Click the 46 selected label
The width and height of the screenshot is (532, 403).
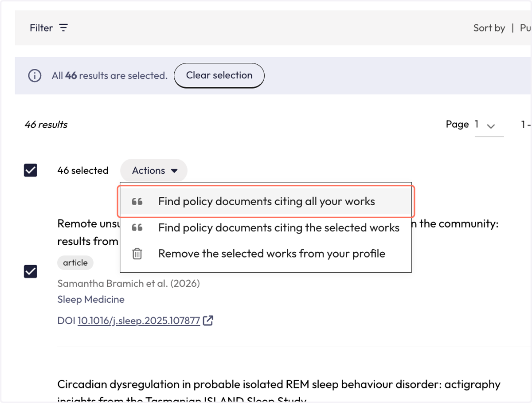coord(83,171)
